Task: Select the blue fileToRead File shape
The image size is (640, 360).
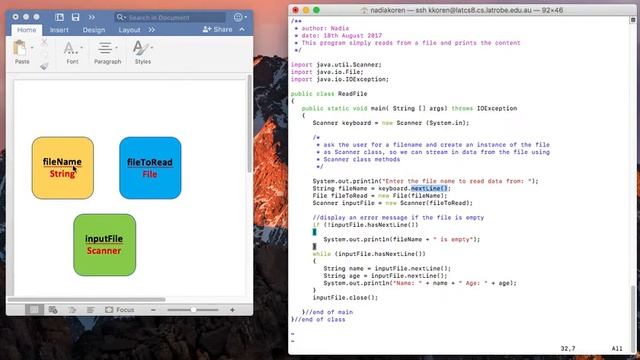Action: 150,168
